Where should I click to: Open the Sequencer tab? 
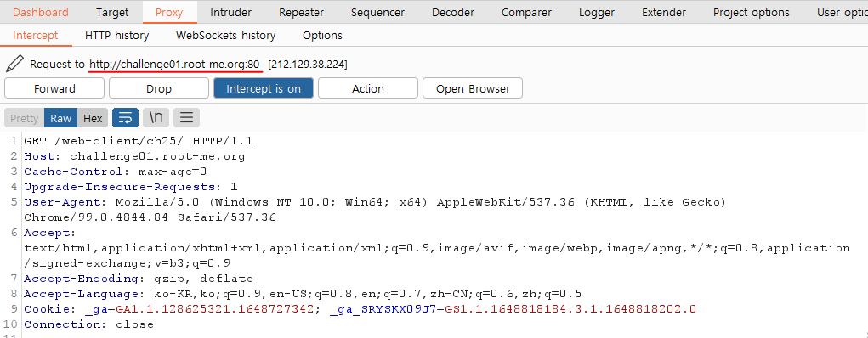click(x=377, y=12)
